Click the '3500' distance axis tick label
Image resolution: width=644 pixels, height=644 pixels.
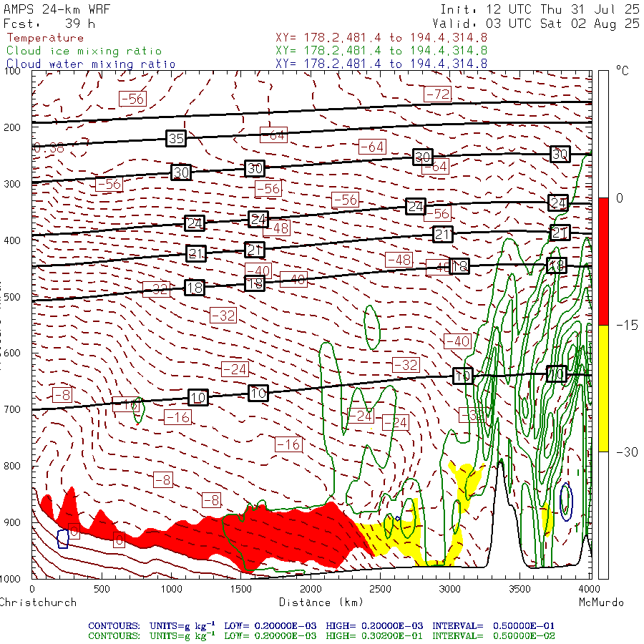tap(519, 590)
